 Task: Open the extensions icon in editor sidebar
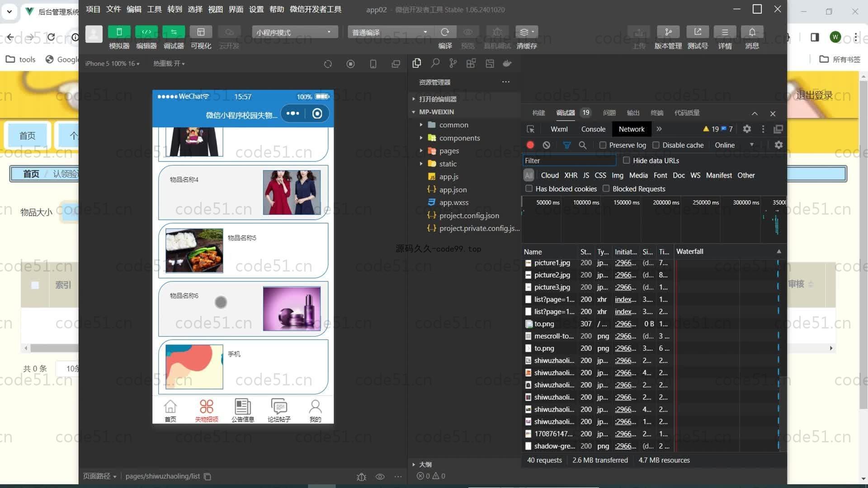(471, 63)
